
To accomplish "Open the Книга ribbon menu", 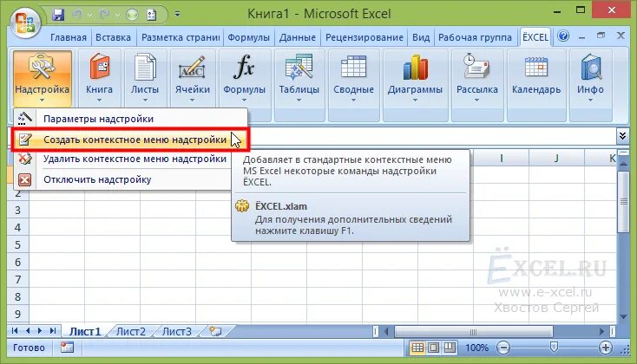I will [99, 77].
